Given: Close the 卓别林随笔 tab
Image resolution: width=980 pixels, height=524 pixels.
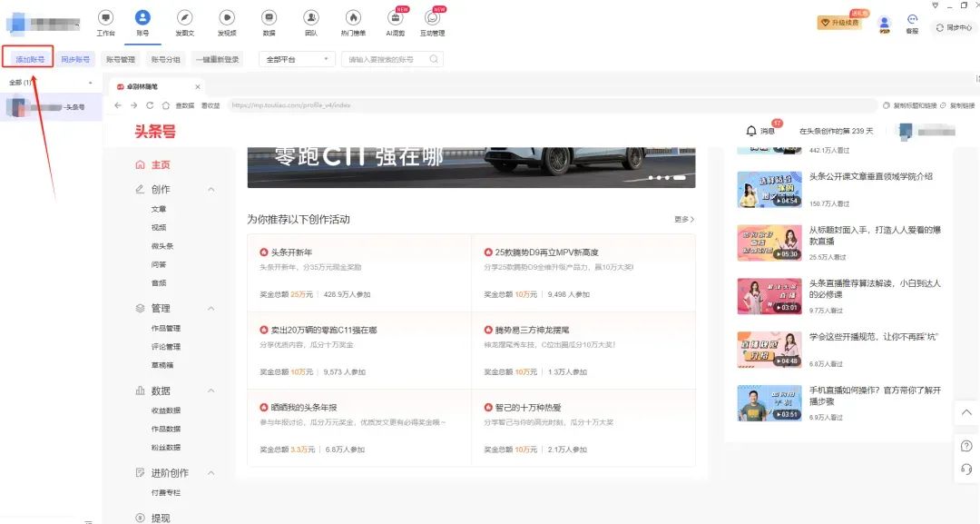Looking at the screenshot, I should click(198, 87).
